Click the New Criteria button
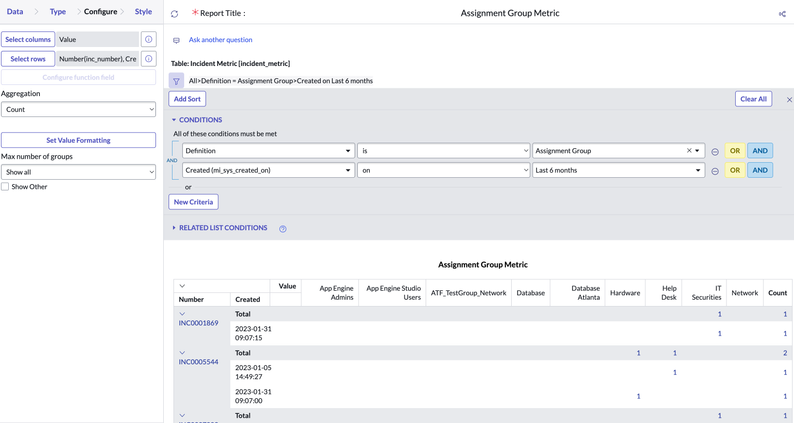Screen dimensions: 794x423 [x=193, y=202]
